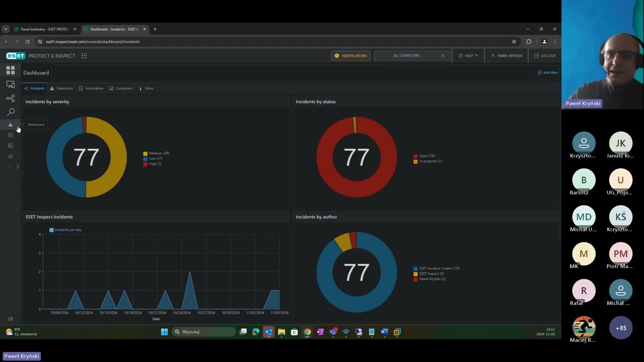Clear the All Computers filter
The width and height of the screenshot is (644, 362).
pos(443,56)
